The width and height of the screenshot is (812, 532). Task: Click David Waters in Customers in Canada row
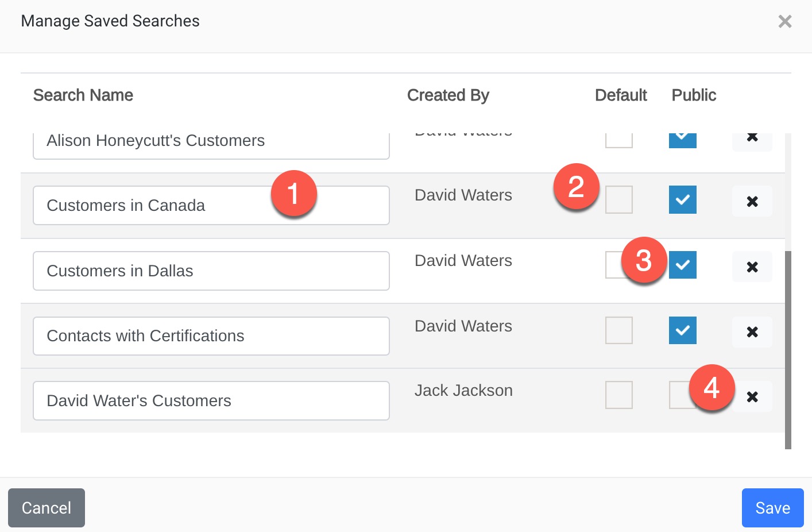click(463, 195)
